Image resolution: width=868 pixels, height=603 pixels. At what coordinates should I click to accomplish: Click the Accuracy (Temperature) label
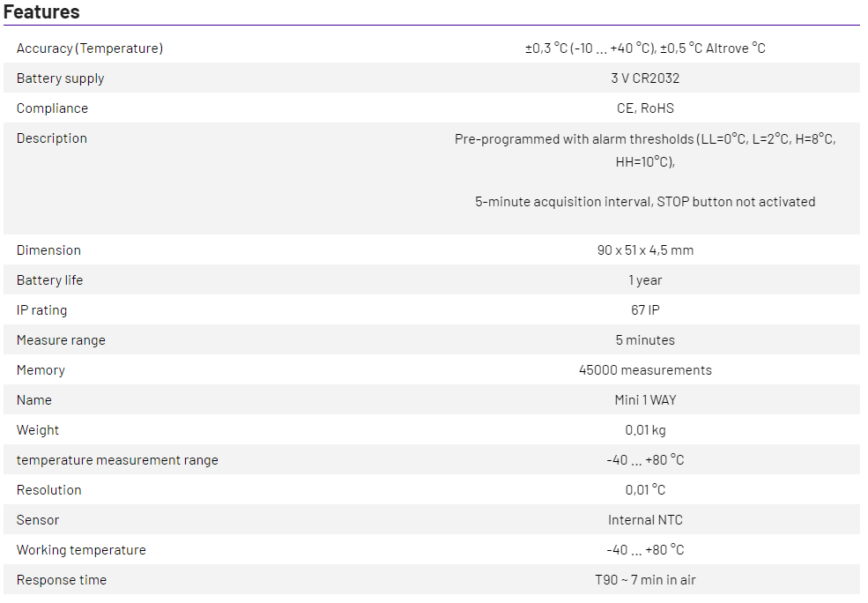pyautogui.click(x=90, y=48)
